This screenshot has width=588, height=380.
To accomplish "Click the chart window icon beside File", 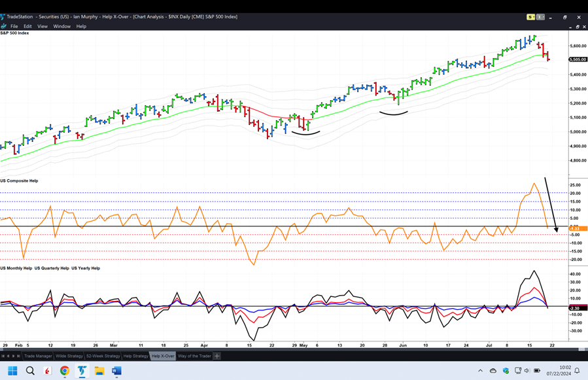I will click(x=3, y=26).
